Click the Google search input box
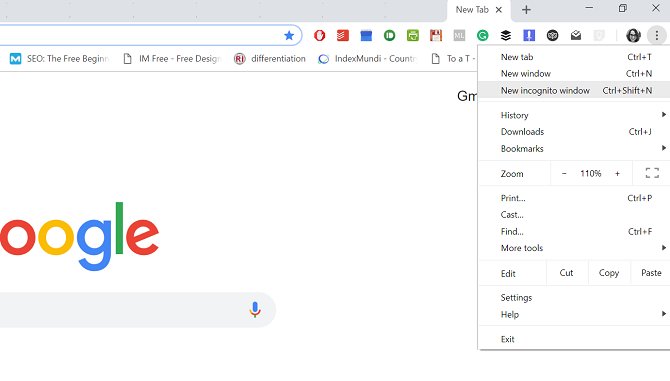The width and height of the screenshot is (670, 381). 137,310
